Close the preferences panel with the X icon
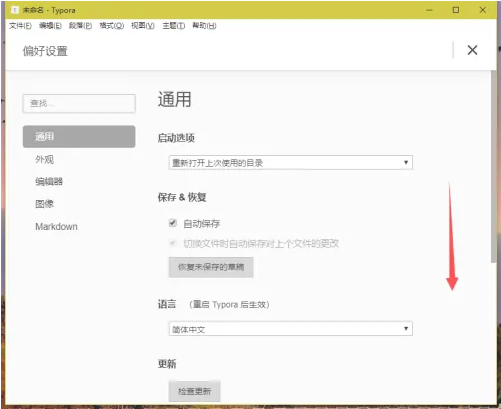Image resolution: width=501 pixels, height=409 pixels. tap(472, 50)
